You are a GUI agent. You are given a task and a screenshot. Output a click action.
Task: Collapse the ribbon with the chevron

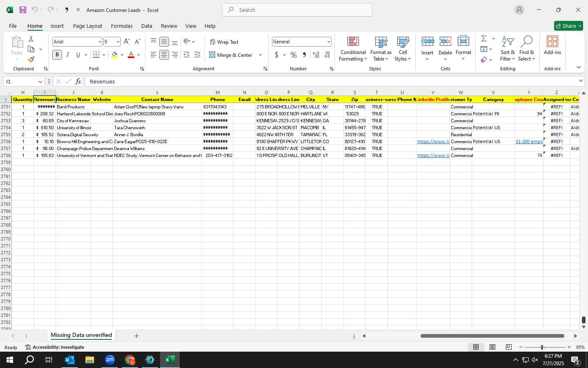tap(579, 67)
